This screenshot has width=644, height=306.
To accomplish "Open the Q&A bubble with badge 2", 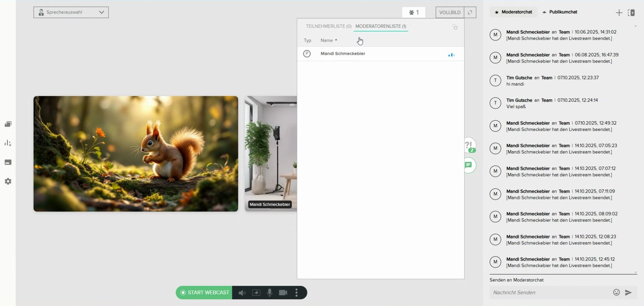I will click(x=470, y=146).
